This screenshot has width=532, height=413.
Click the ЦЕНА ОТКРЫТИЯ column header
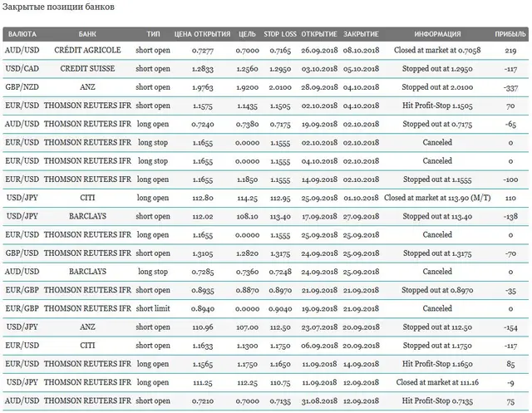tap(202, 34)
